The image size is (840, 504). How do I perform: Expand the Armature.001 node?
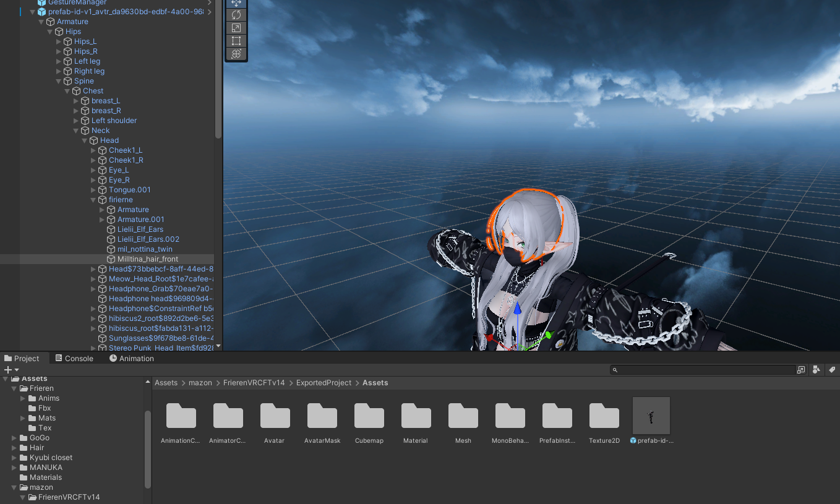102,220
